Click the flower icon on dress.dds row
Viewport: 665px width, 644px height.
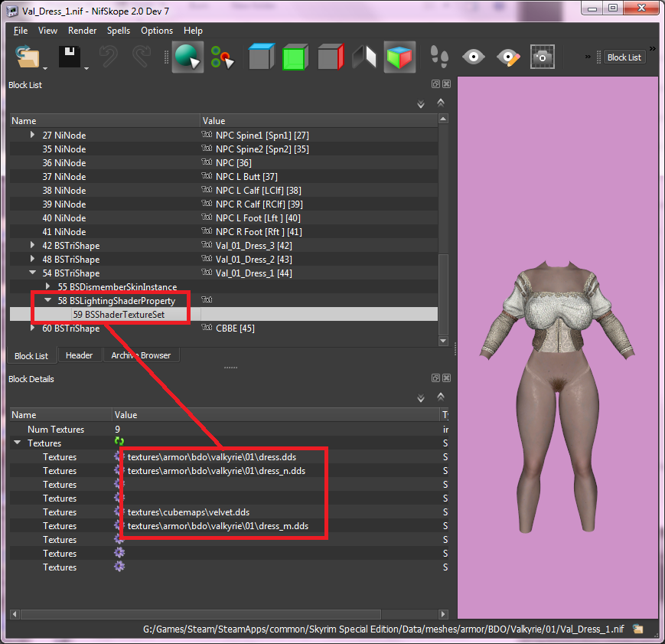pos(119,456)
